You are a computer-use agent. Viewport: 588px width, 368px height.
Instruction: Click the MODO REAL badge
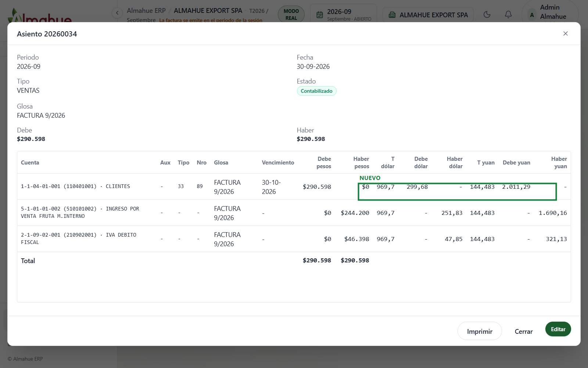pyautogui.click(x=291, y=15)
